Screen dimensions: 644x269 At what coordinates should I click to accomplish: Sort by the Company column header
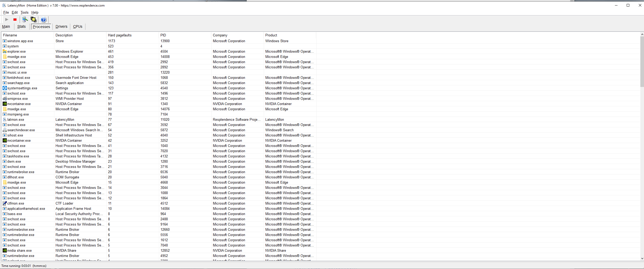(237, 35)
